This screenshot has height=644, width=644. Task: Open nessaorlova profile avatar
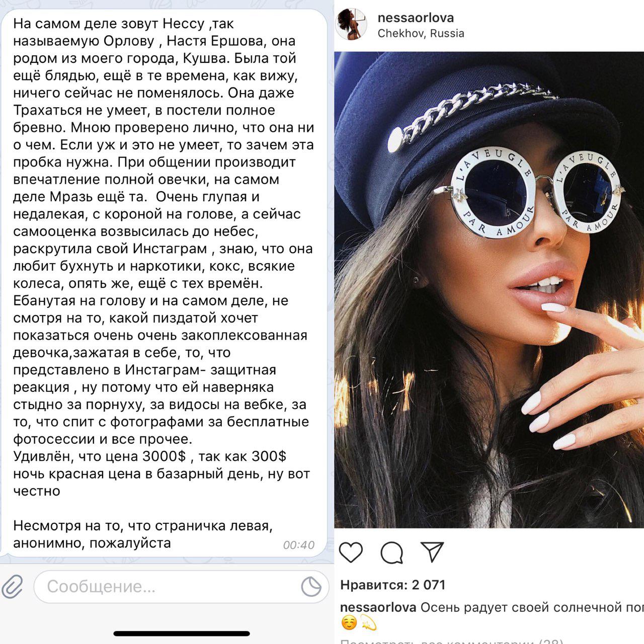(351, 25)
